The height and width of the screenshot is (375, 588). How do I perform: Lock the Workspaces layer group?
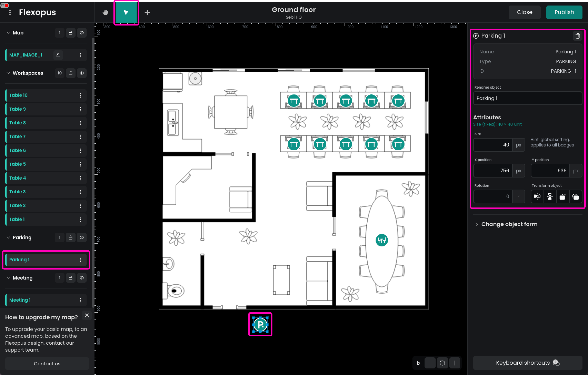(71, 73)
